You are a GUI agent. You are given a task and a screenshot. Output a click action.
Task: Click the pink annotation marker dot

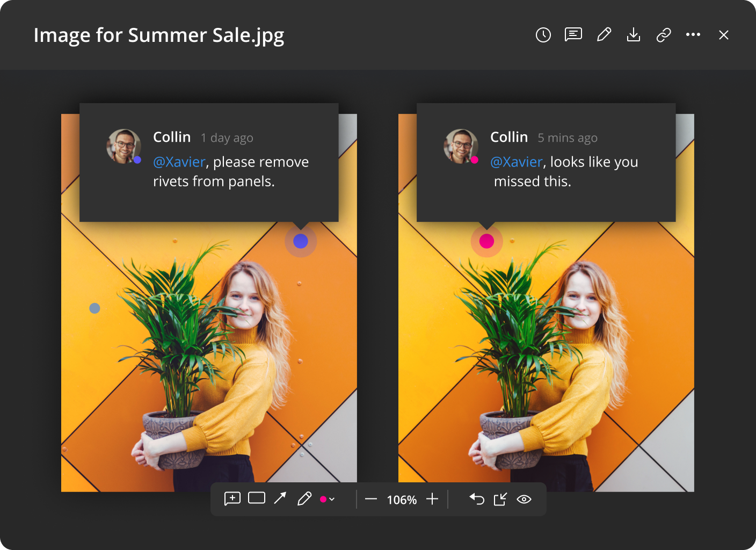(486, 241)
